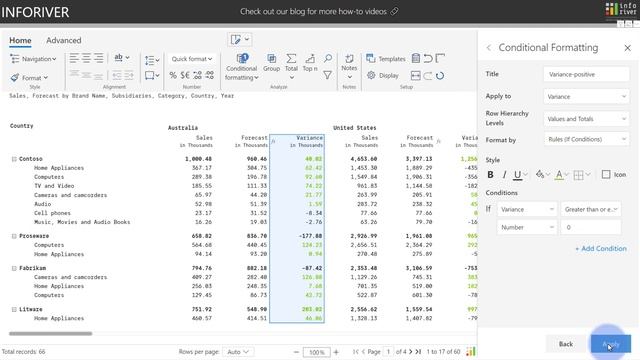The width and height of the screenshot is (640, 360).
Task: Click the currency $€ format icon
Action: pos(185,75)
